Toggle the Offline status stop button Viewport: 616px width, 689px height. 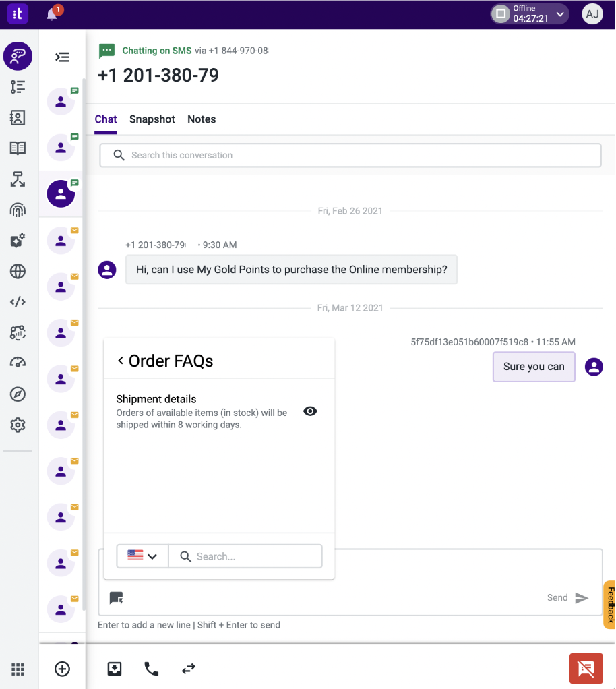(501, 13)
